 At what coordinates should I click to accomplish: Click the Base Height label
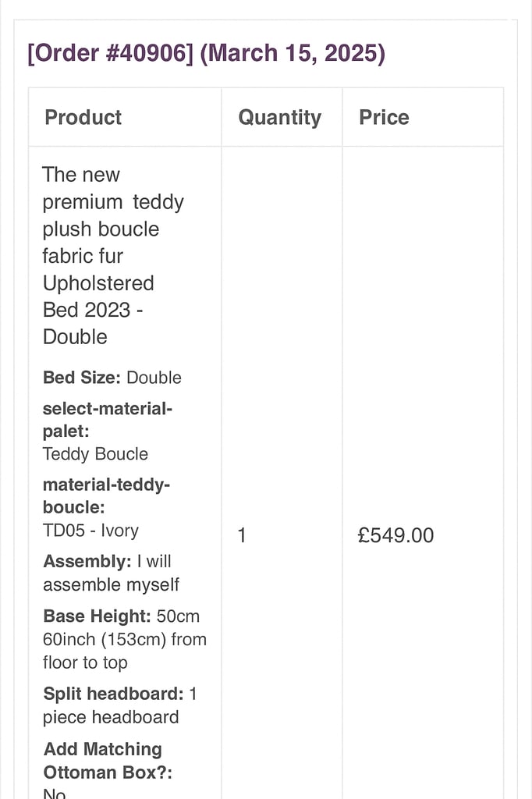(98, 616)
